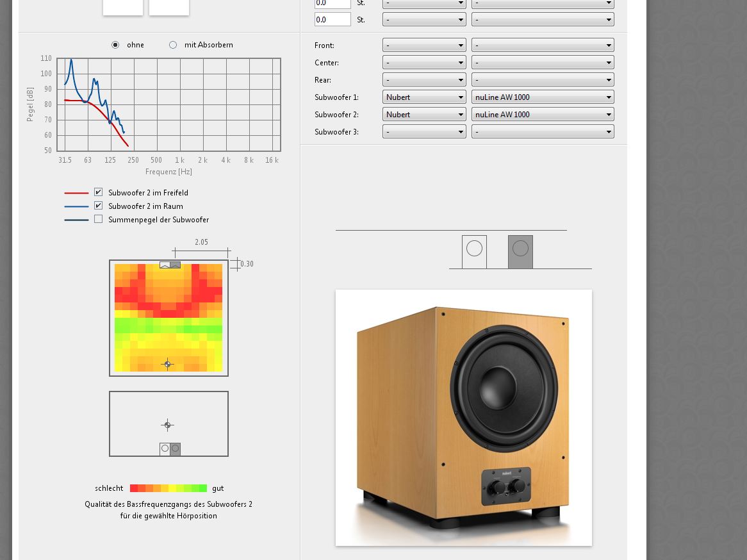Click the quality color scale legend

(x=168, y=488)
